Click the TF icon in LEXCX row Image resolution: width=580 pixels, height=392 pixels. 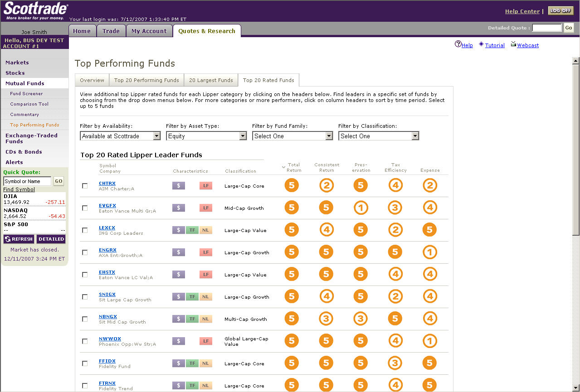click(192, 230)
